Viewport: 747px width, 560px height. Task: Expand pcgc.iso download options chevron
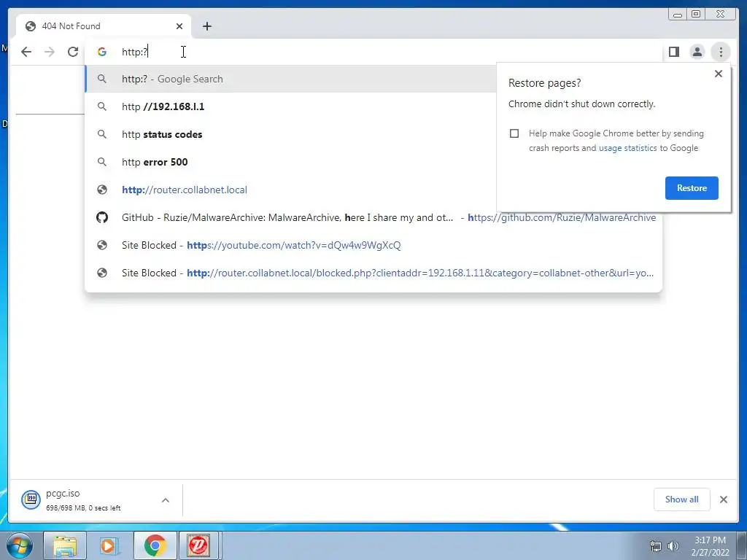point(166,500)
